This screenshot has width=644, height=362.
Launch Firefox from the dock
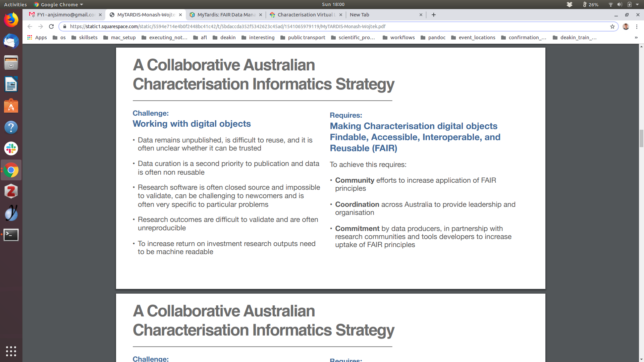pyautogui.click(x=11, y=20)
